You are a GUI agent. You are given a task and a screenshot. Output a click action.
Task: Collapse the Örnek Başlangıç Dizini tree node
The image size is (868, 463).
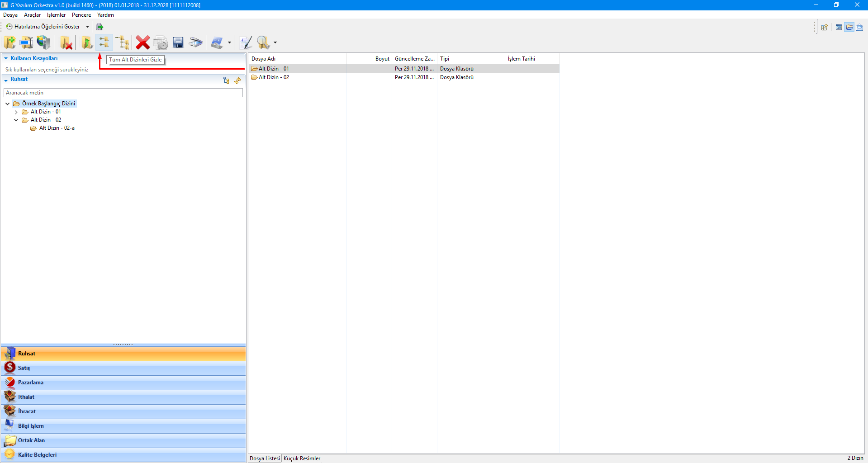point(8,104)
